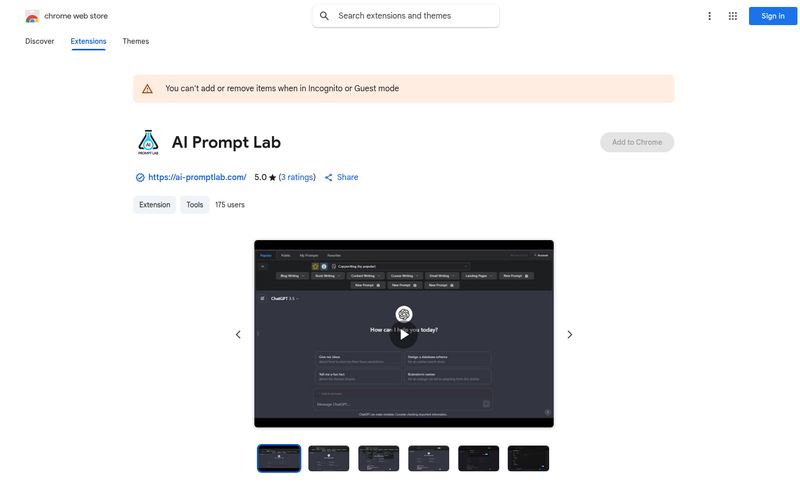Viewport: 800px width, 496px height.
Task: Go to the previous screenshot arrow
Action: click(x=238, y=335)
